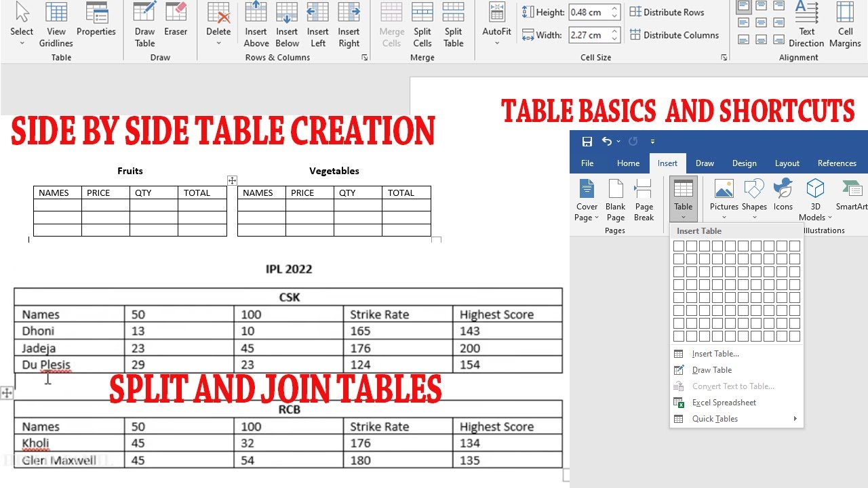Select Align Top Left alignment icon
The height and width of the screenshot is (488, 868).
[x=744, y=6]
